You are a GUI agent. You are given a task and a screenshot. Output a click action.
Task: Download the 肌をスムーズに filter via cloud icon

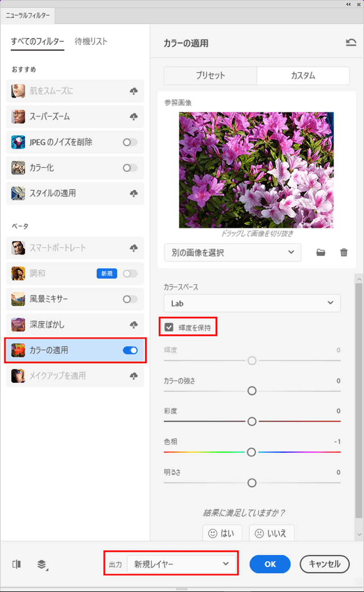(x=133, y=91)
